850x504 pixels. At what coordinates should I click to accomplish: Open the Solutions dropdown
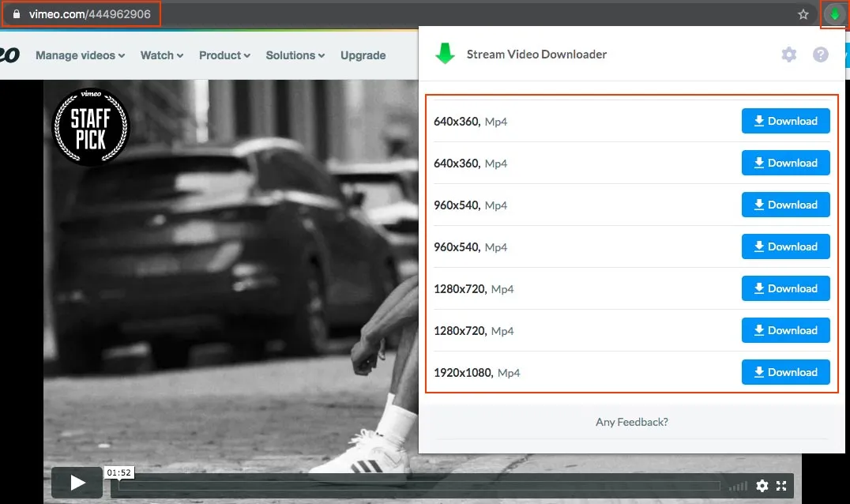[x=294, y=55]
